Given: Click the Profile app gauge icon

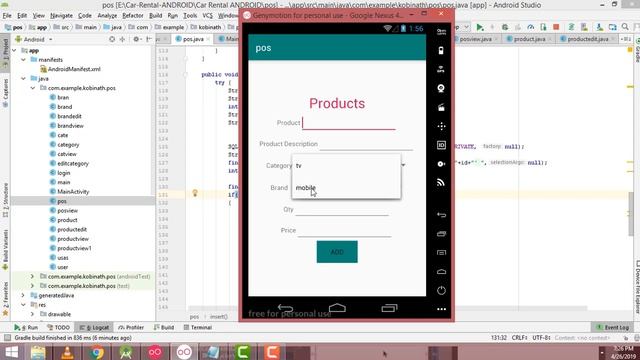Looking at the screenshot, I should pos(531,27).
